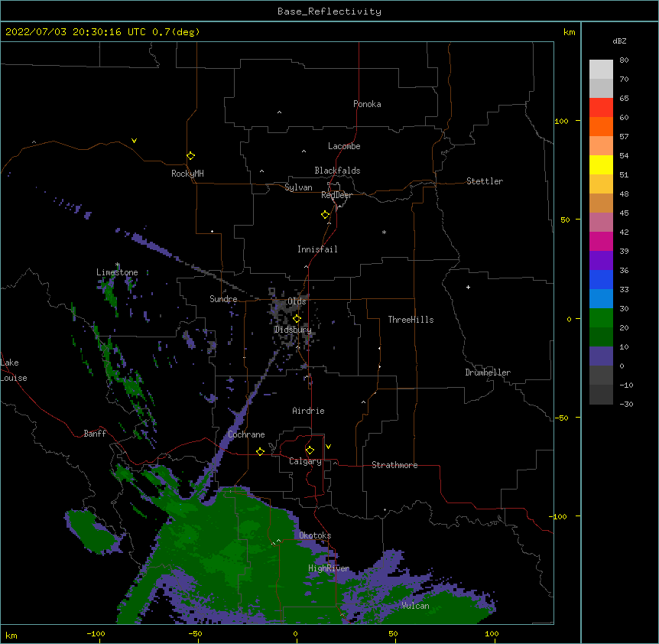This screenshot has height=644, width=659.
Task: Click the RedDeer city label
Action: (x=336, y=195)
